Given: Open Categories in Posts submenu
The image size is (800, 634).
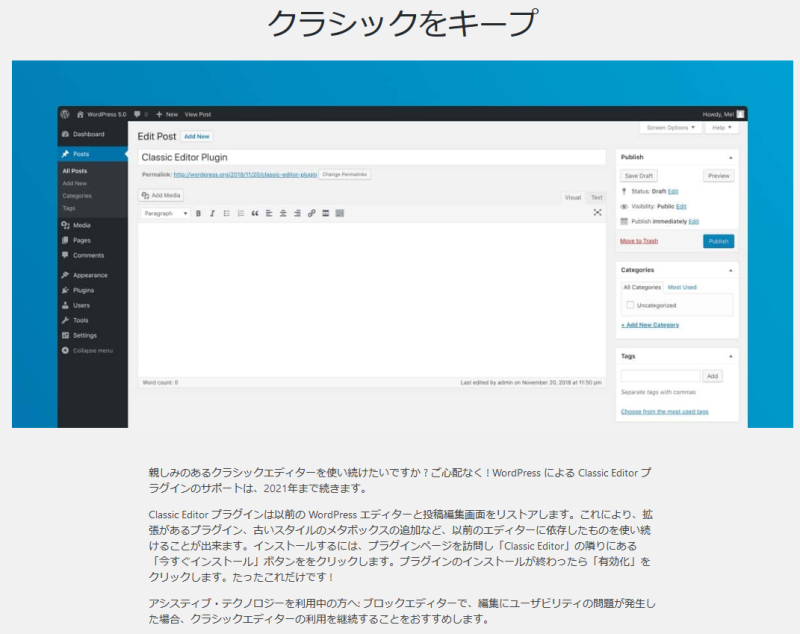Looking at the screenshot, I should coord(77,196).
